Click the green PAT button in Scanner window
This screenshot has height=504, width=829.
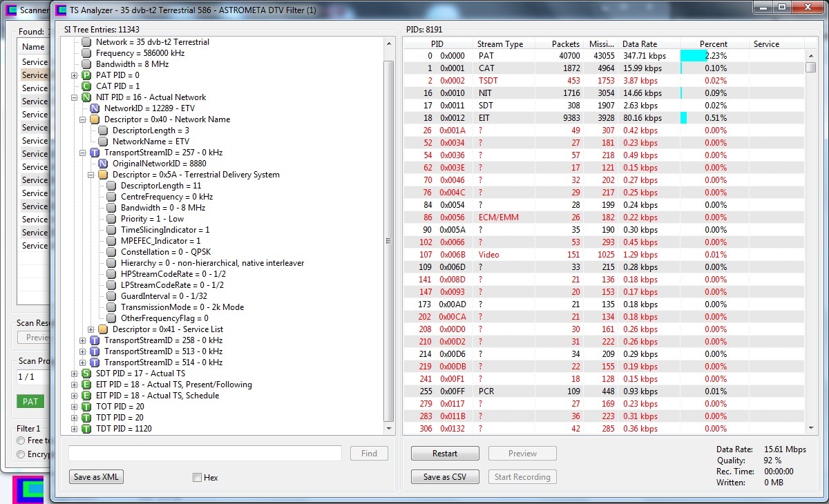click(x=30, y=401)
